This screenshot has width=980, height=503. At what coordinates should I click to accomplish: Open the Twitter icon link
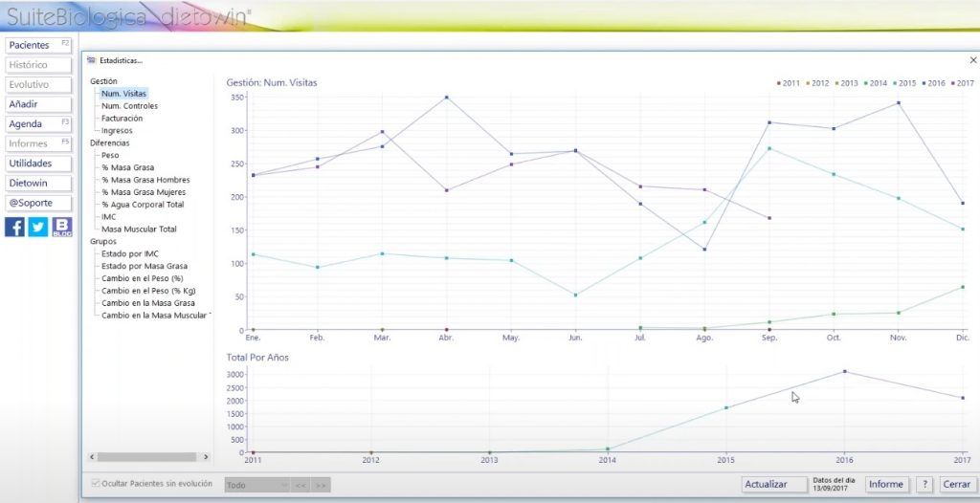38,227
